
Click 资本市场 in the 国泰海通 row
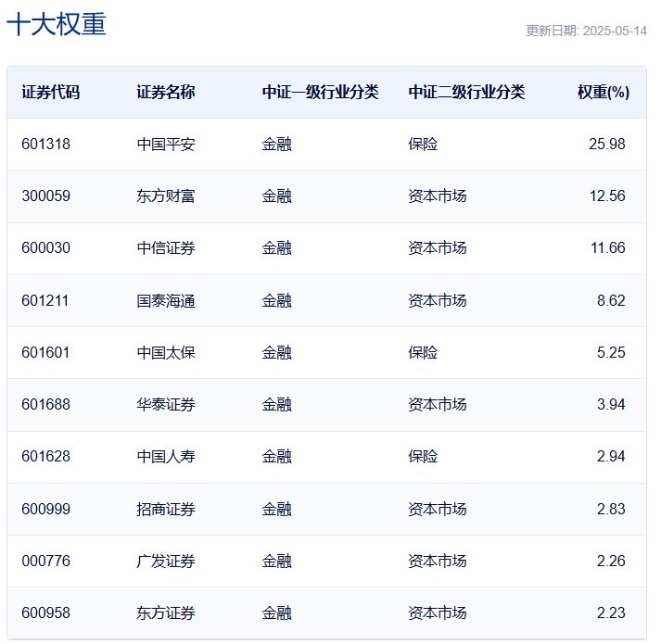(x=438, y=301)
